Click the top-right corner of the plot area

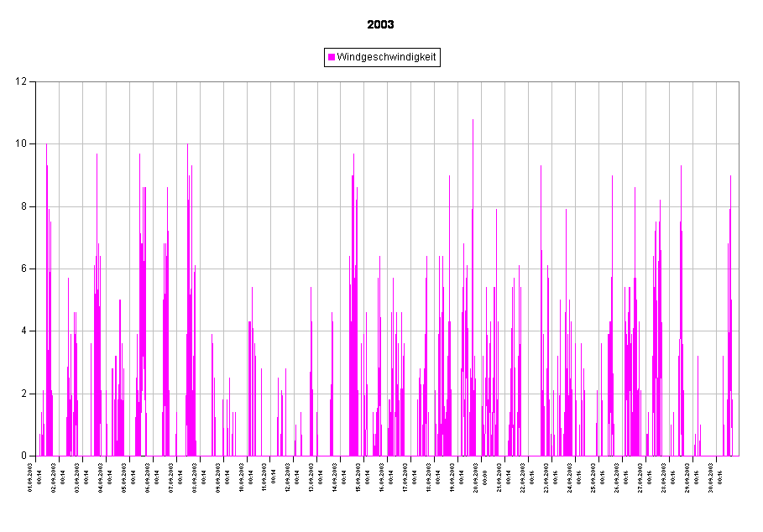[739, 82]
